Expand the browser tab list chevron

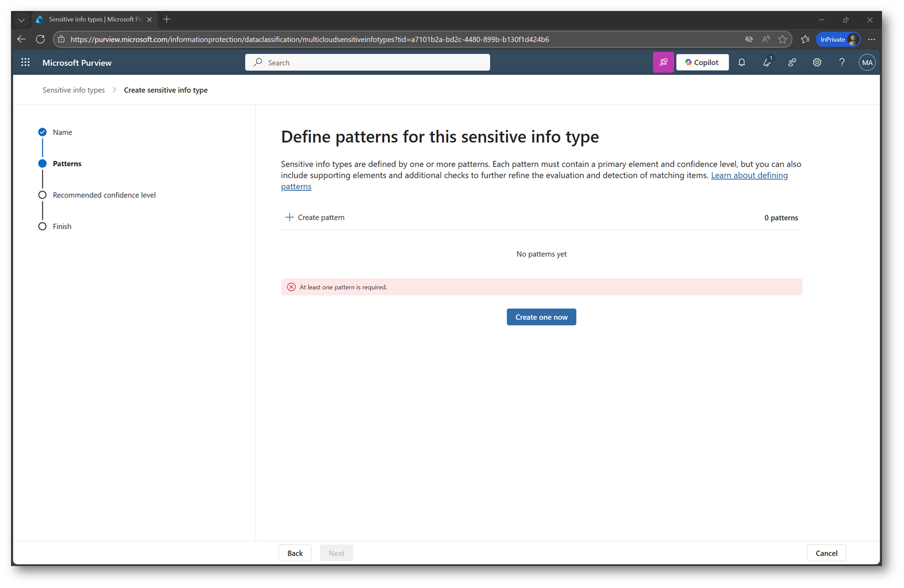pyautogui.click(x=21, y=20)
